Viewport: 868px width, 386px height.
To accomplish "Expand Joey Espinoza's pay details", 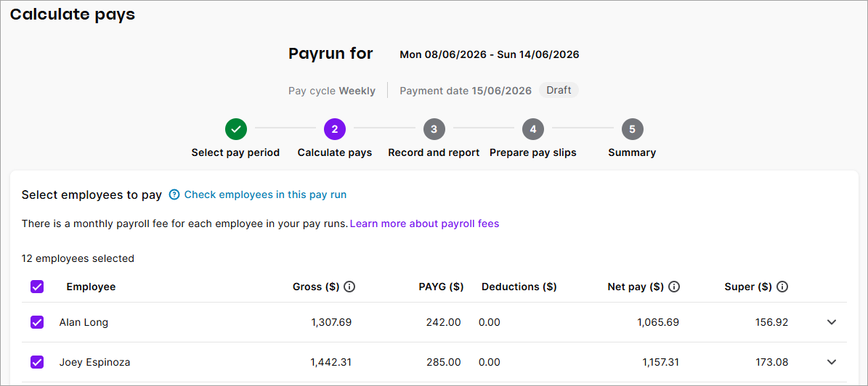I will (x=832, y=362).
